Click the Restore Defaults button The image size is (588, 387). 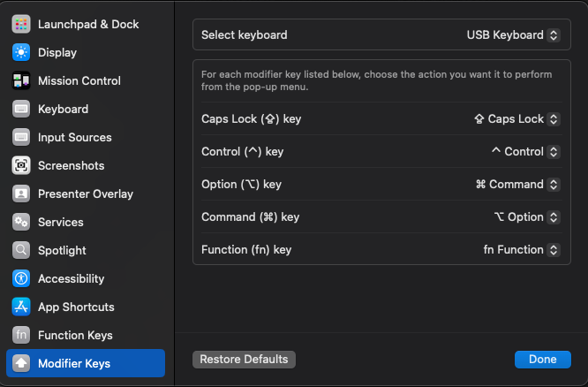(244, 360)
